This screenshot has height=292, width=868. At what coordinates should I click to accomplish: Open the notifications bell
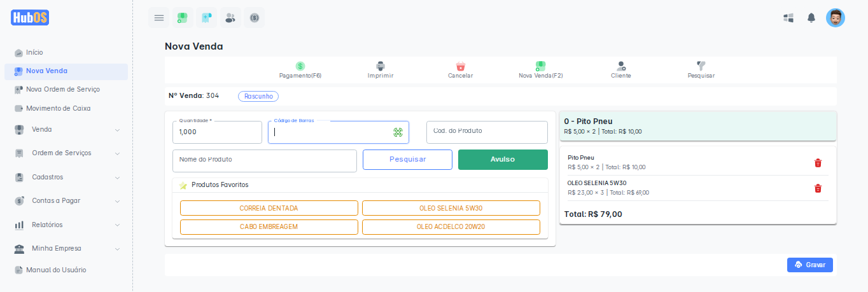point(811,18)
